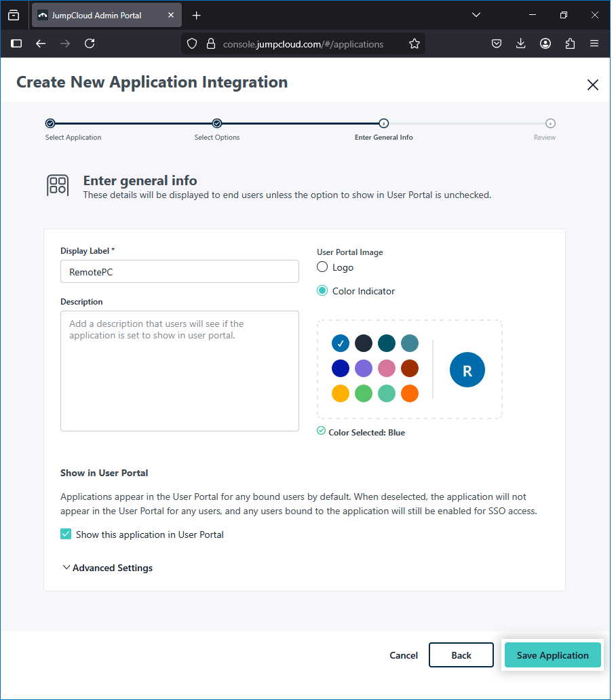Click the Back button
The width and height of the screenshot is (616, 700).
(x=461, y=655)
